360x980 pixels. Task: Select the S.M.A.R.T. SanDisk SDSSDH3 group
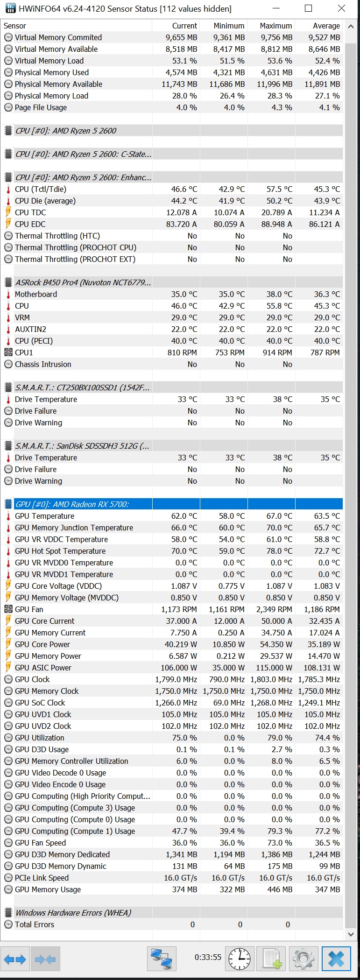[x=172, y=446]
